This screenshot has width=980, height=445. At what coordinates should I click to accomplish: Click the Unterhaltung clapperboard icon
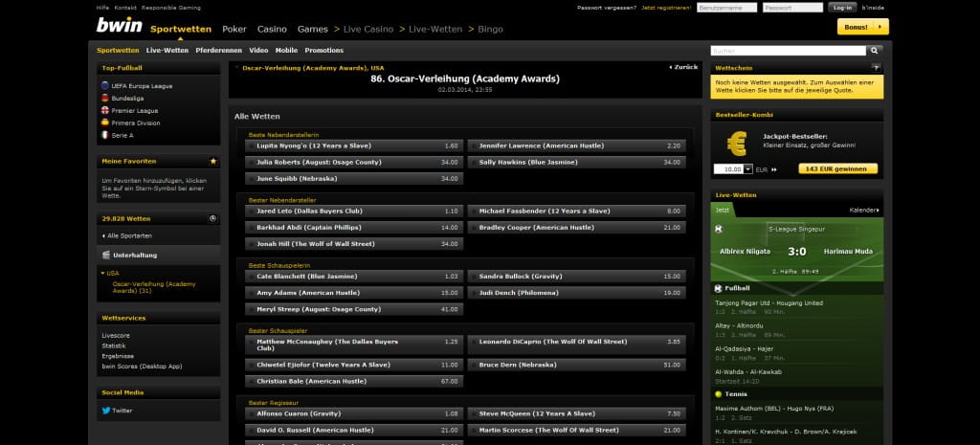tap(105, 255)
